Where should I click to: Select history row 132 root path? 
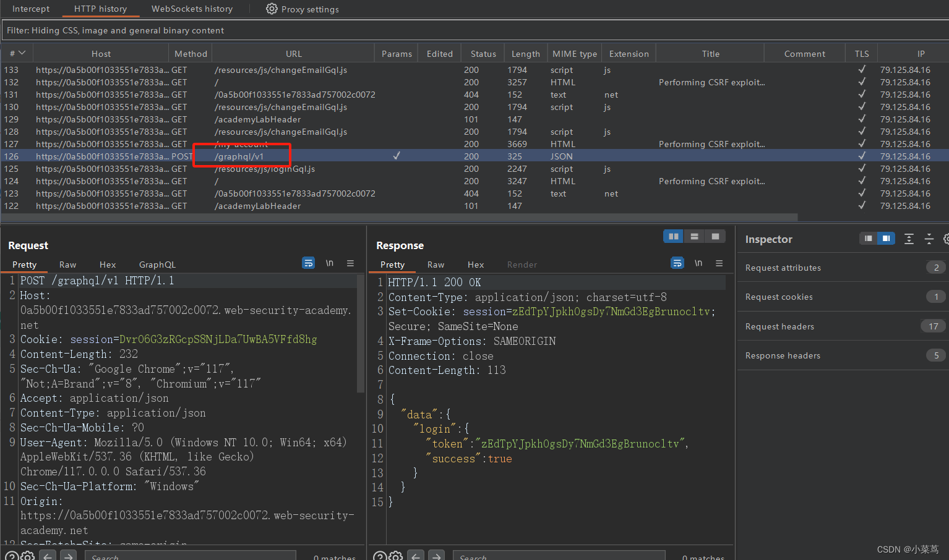[474, 82]
